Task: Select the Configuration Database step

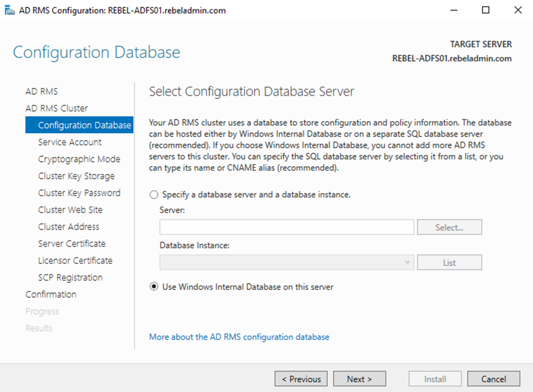Action: (79, 125)
